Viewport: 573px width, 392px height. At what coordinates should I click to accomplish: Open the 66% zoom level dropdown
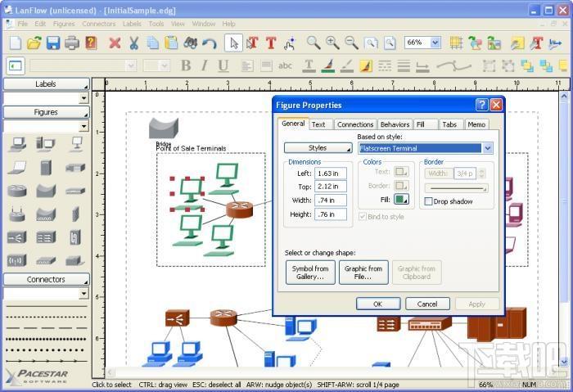[x=434, y=43]
